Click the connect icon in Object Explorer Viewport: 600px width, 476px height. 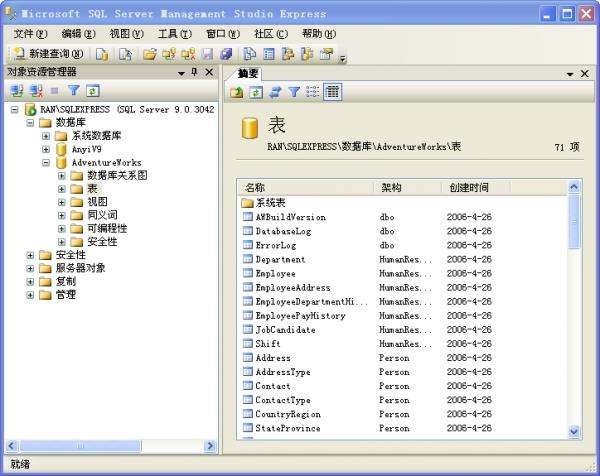click(16, 91)
